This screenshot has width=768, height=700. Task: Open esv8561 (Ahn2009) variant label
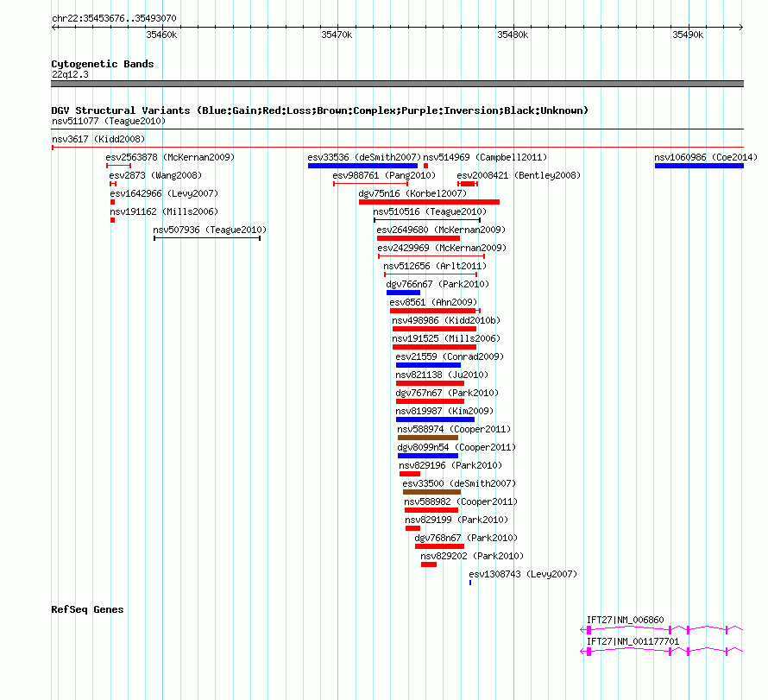click(x=433, y=302)
